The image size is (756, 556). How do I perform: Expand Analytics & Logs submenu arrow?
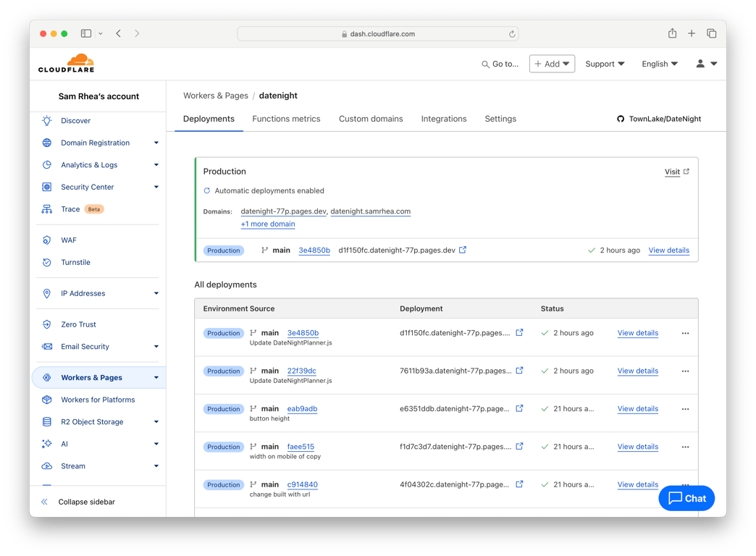pyautogui.click(x=156, y=165)
